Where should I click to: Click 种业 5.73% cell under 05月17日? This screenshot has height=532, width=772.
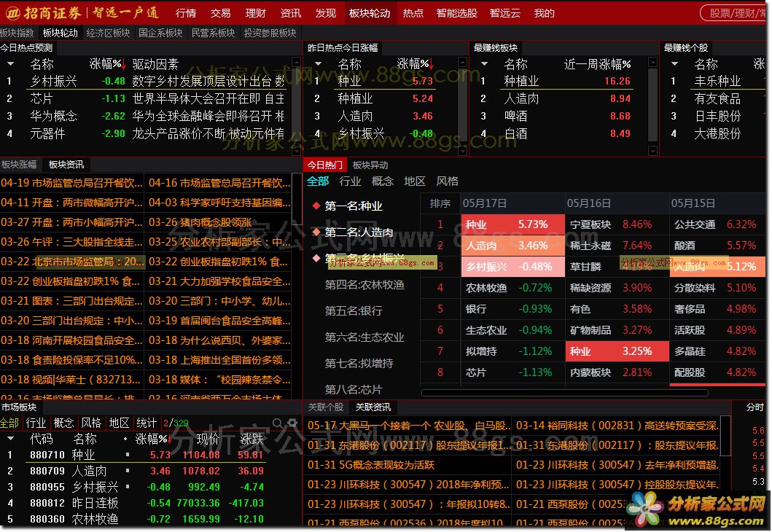pyautogui.click(x=513, y=224)
